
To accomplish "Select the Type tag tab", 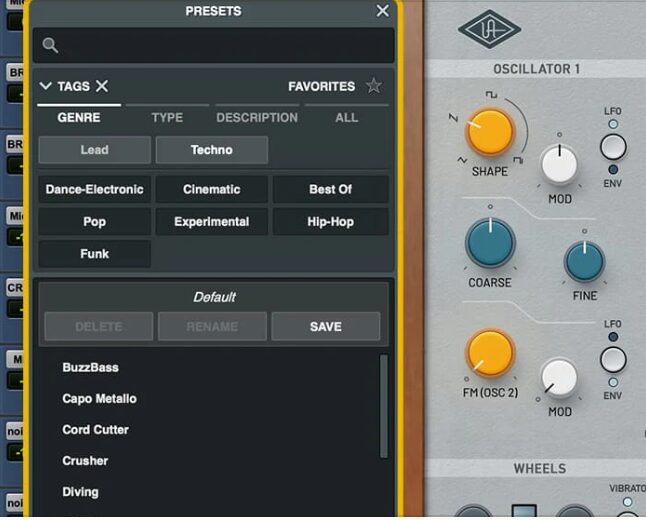I will coord(167,118).
